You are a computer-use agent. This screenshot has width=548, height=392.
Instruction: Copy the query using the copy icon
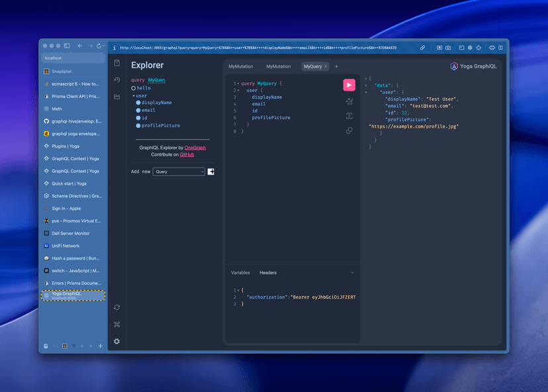349,130
